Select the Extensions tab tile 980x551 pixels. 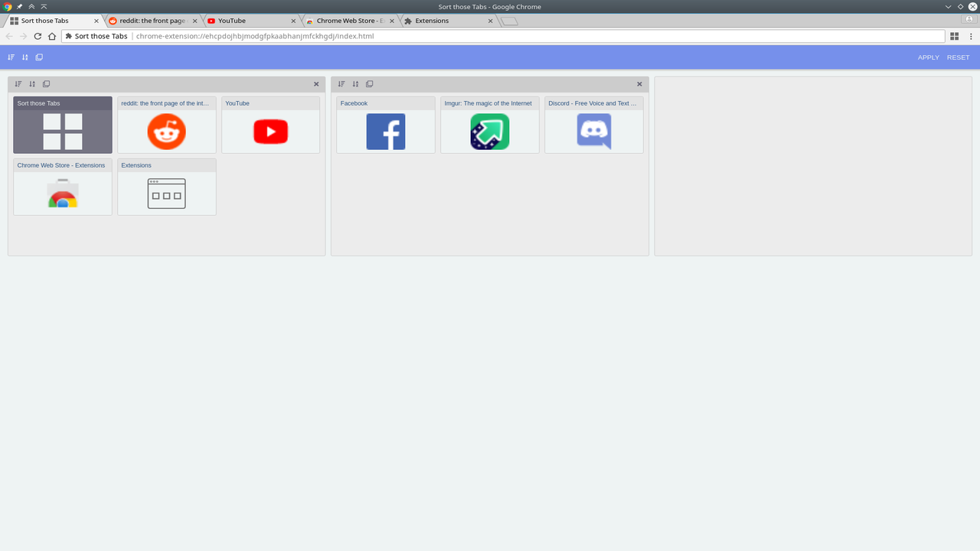tap(166, 187)
